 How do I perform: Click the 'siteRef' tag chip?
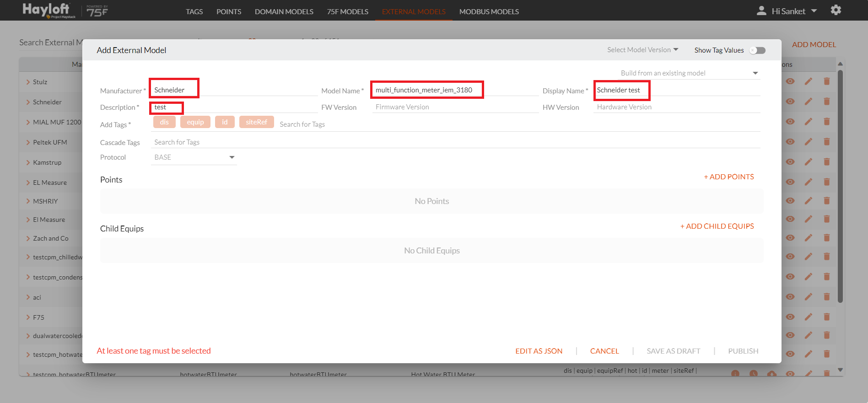(256, 122)
